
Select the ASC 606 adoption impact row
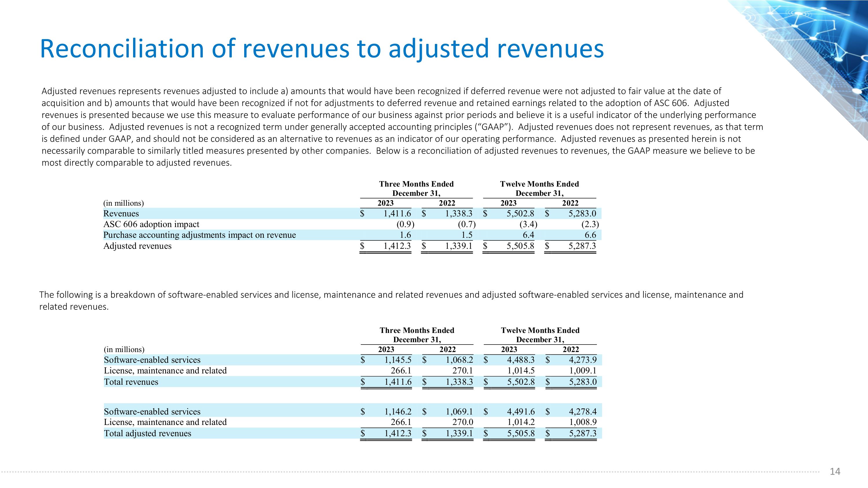pos(352,224)
